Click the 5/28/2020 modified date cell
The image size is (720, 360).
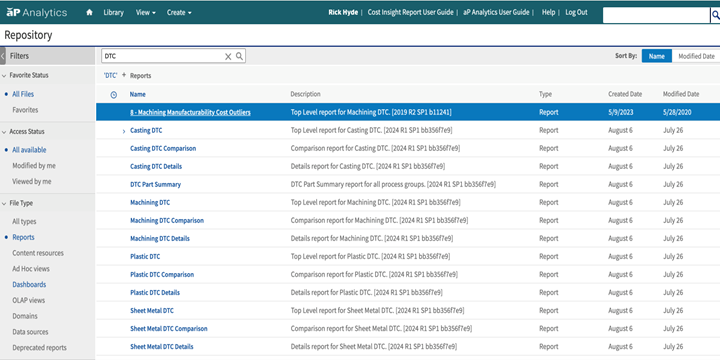677,112
